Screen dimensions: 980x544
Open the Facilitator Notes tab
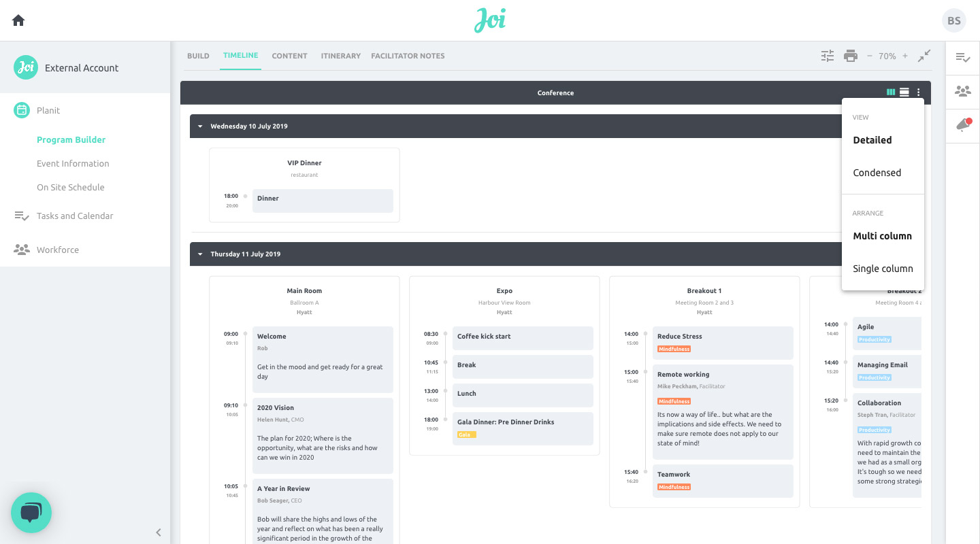click(x=408, y=56)
